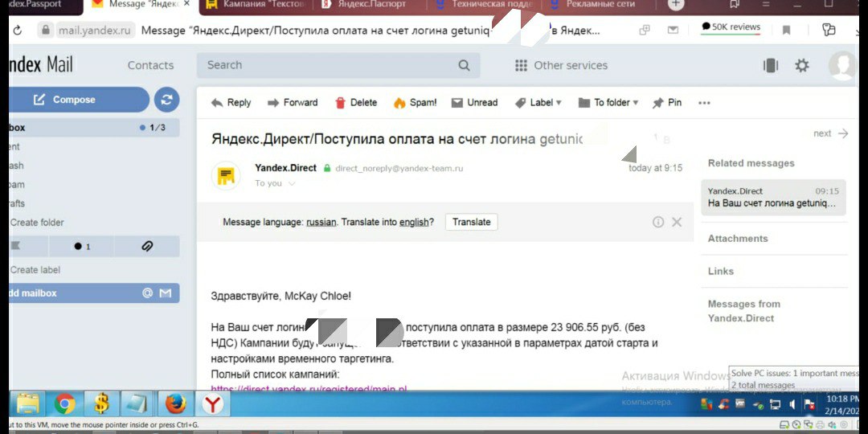
Task: Open the Links section
Action: pos(721,272)
